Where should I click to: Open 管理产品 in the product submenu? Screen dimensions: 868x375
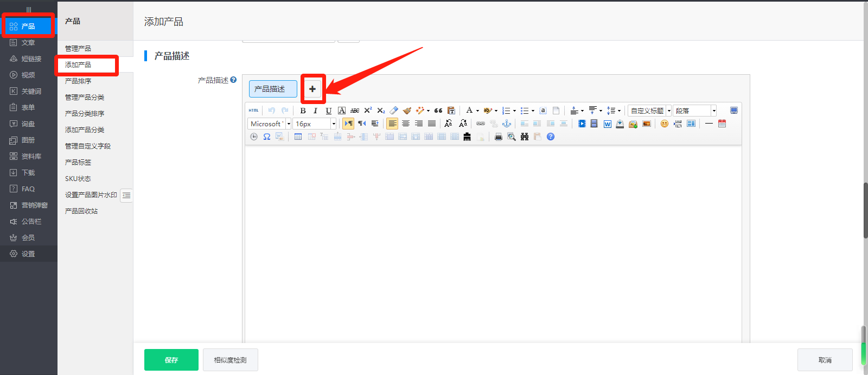[x=78, y=49]
